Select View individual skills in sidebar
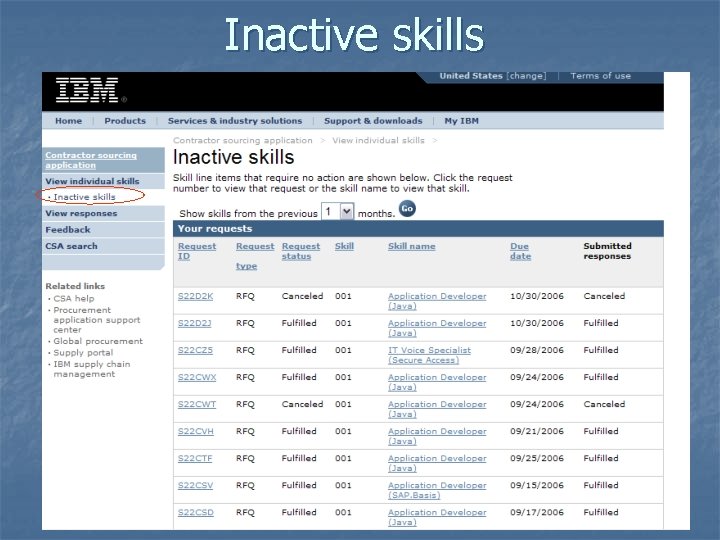Screen dimensions: 720x540 click(92, 181)
